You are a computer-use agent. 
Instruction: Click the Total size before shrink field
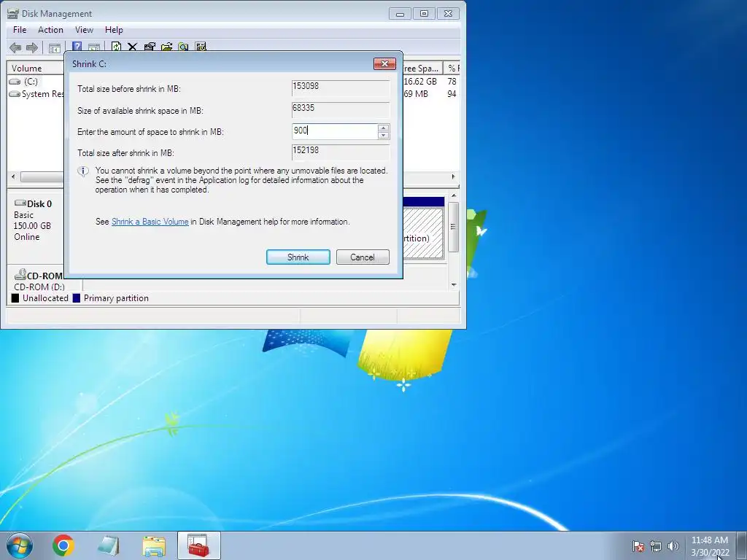340,88
